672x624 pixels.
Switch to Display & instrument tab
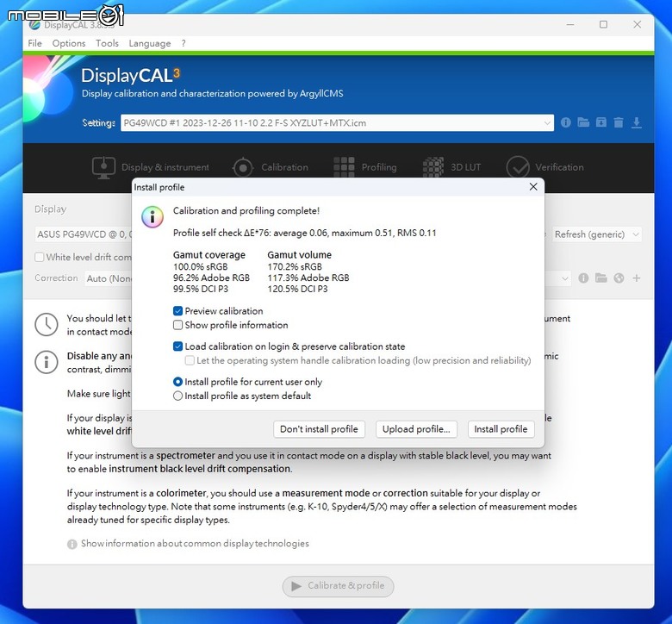pos(151,167)
